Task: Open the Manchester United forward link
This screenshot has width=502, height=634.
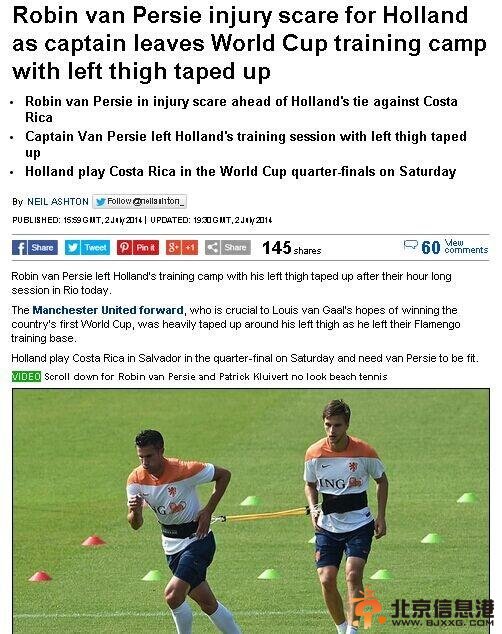Action: [x=108, y=310]
